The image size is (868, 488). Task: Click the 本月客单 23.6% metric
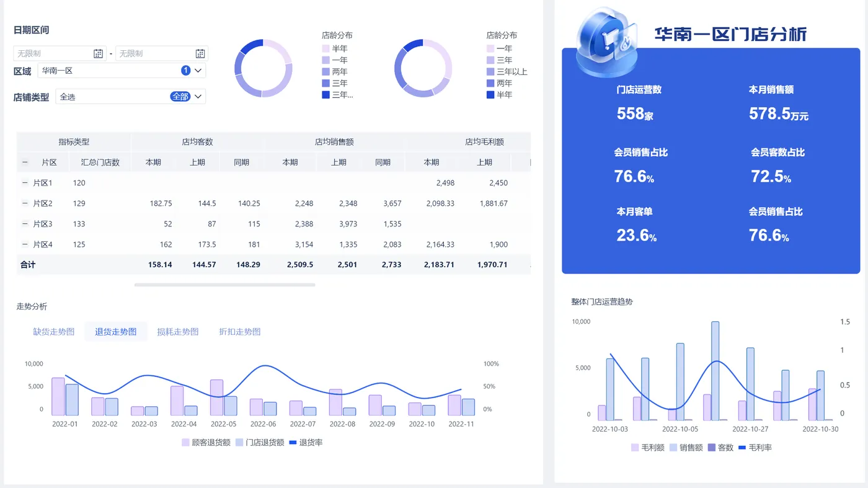coord(636,225)
